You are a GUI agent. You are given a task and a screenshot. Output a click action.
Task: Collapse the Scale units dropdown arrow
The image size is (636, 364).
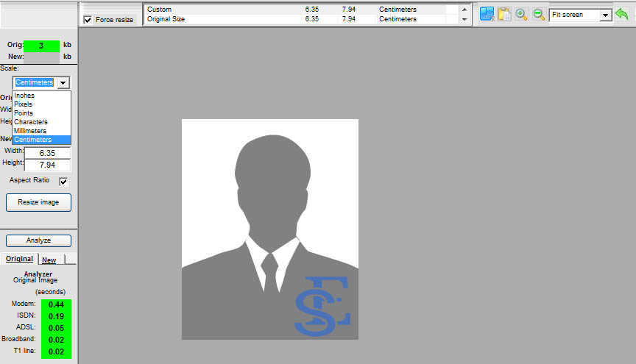63,83
